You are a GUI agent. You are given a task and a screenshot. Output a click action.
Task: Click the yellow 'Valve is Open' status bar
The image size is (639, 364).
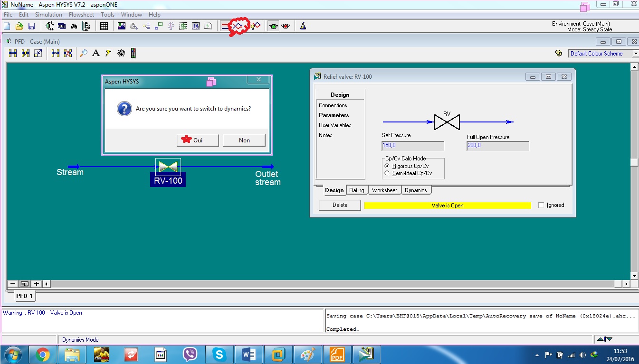(447, 205)
